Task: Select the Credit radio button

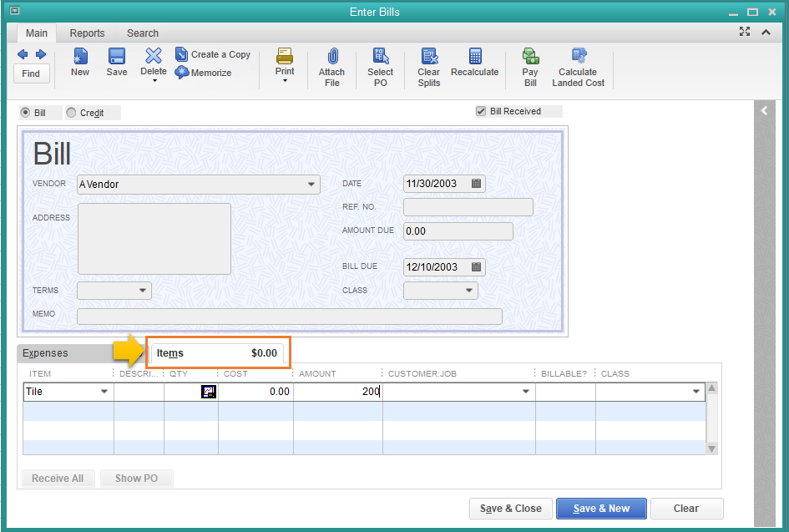Action: coord(71,113)
